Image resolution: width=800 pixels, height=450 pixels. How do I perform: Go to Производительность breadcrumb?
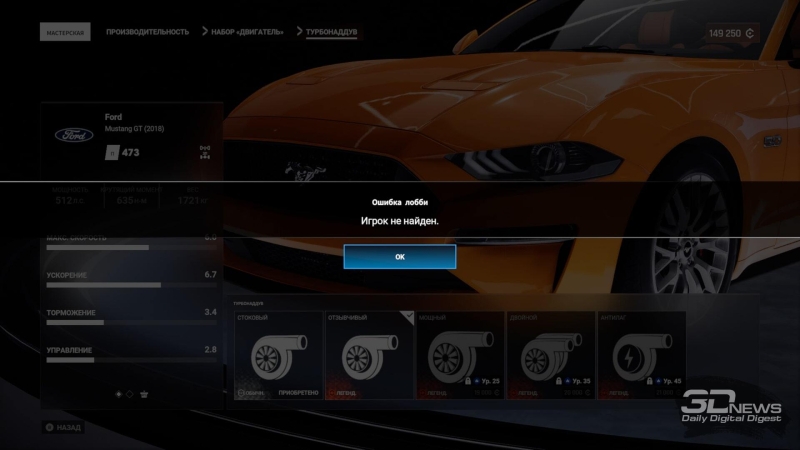pyautogui.click(x=147, y=32)
